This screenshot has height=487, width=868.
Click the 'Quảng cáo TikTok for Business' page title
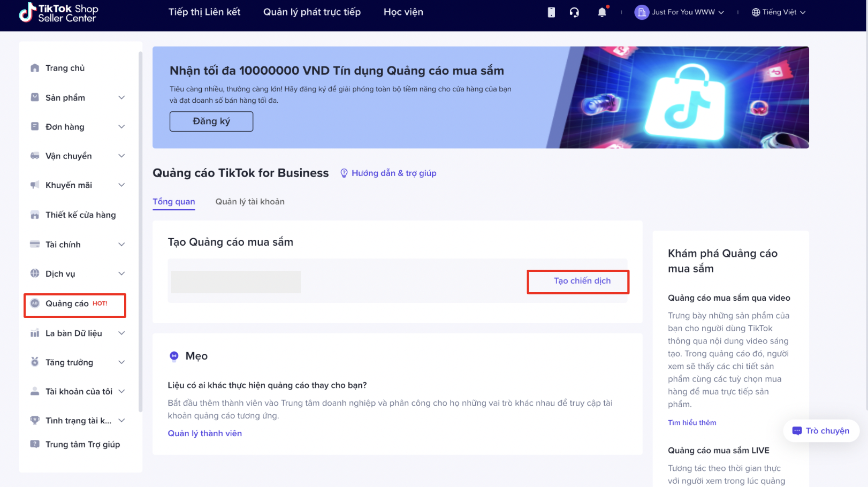pos(241,173)
